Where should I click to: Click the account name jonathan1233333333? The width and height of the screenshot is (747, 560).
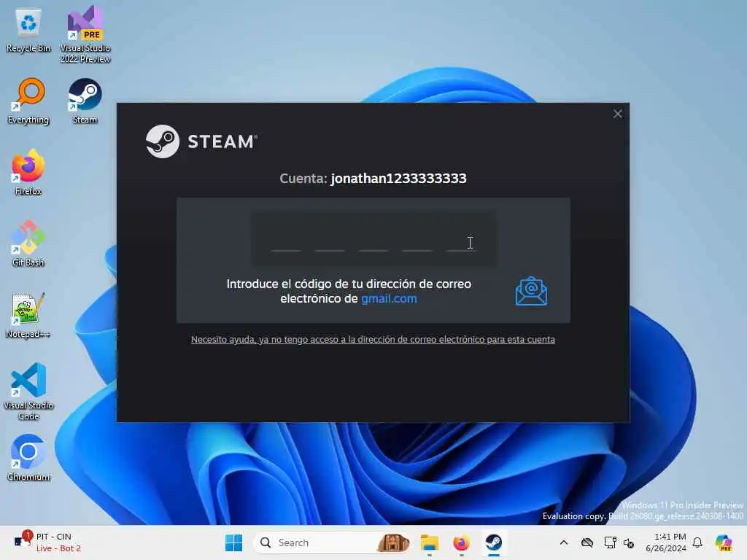pyautogui.click(x=399, y=179)
